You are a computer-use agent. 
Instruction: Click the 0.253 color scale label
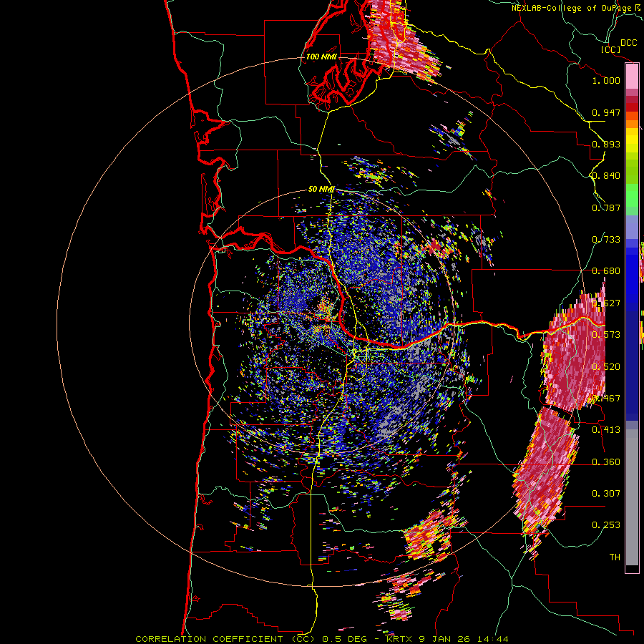(x=606, y=525)
